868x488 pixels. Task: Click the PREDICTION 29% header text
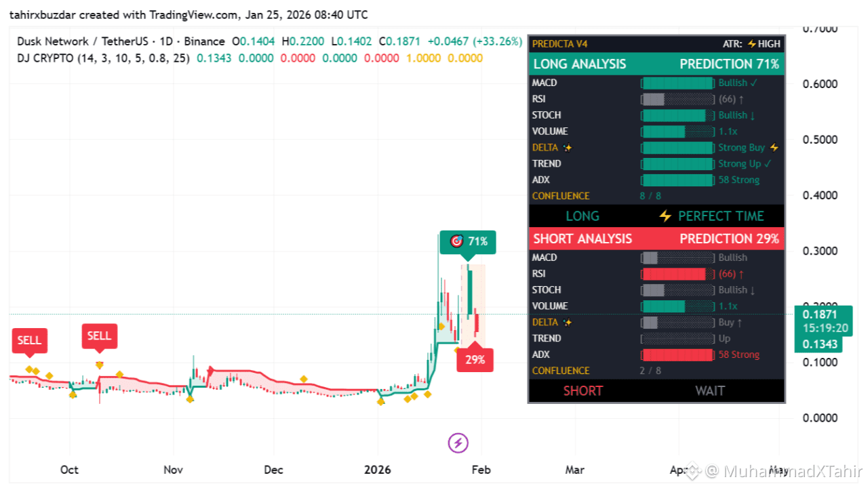[x=730, y=239]
